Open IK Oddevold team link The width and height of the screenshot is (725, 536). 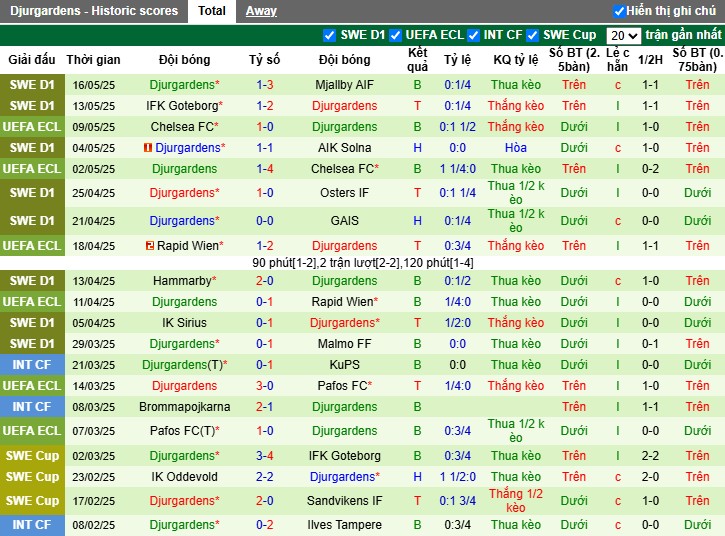point(184,477)
